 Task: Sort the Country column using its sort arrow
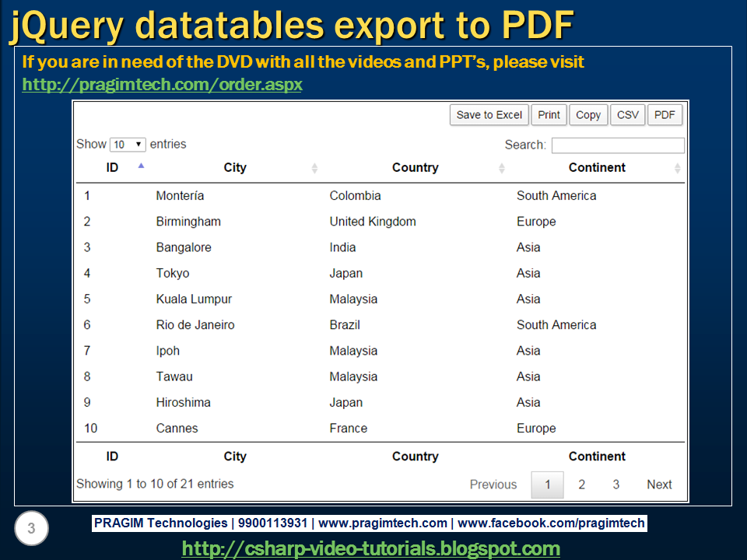pos(502,167)
